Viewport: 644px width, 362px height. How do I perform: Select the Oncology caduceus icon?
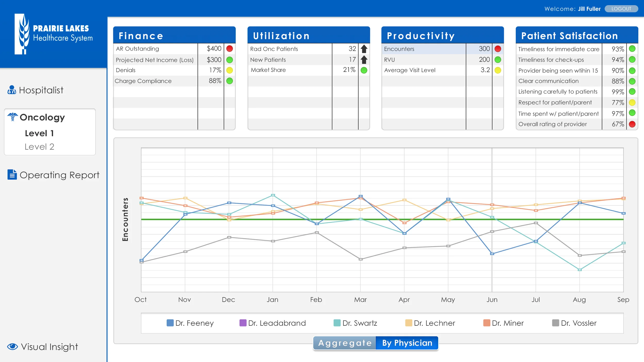(12, 117)
